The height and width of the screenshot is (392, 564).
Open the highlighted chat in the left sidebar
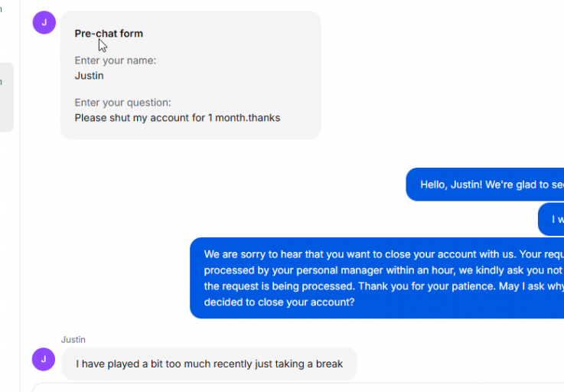[6, 97]
